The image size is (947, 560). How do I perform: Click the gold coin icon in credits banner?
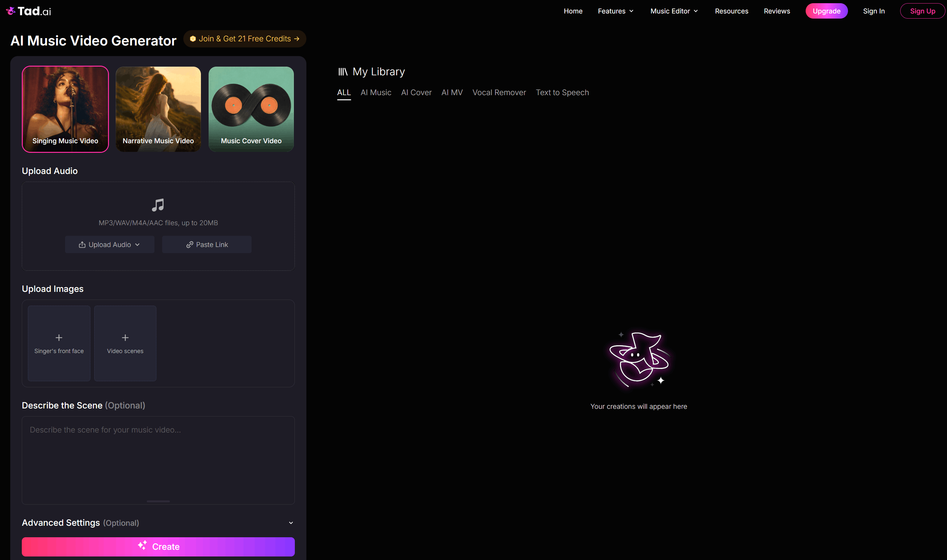[193, 39]
